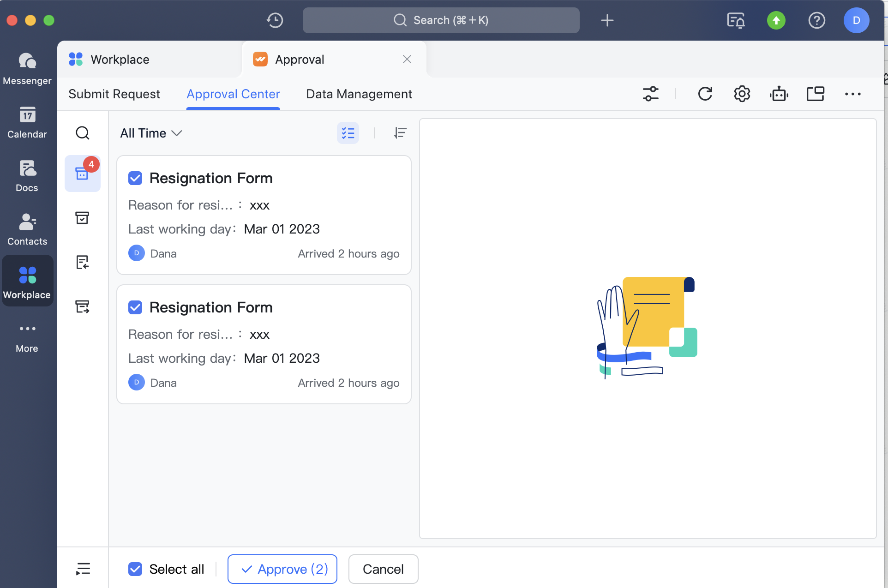Toggle the Select all checkbox
888x588 pixels.
[x=135, y=569]
